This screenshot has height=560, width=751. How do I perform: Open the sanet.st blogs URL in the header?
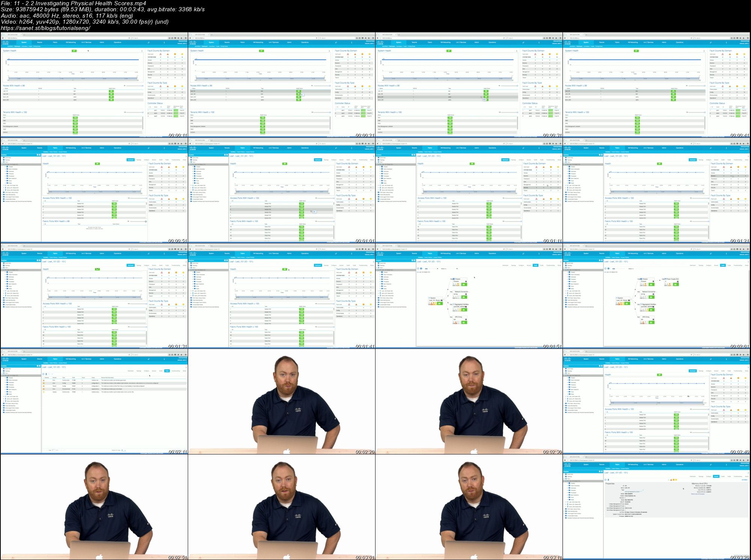tap(46, 28)
